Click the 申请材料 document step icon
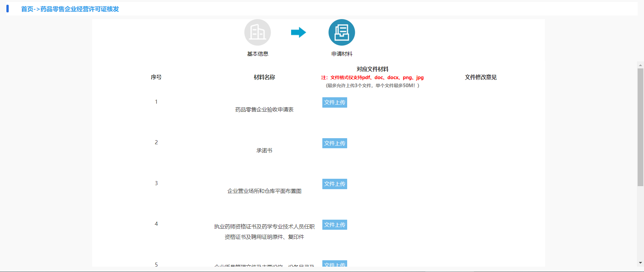644x272 pixels. pos(341,33)
